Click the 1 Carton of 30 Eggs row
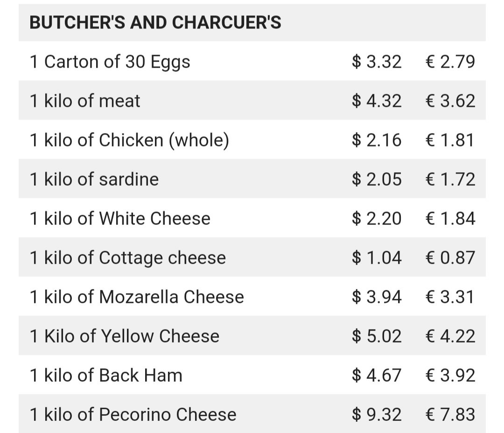The image size is (504, 433). pyautogui.click(x=252, y=61)
